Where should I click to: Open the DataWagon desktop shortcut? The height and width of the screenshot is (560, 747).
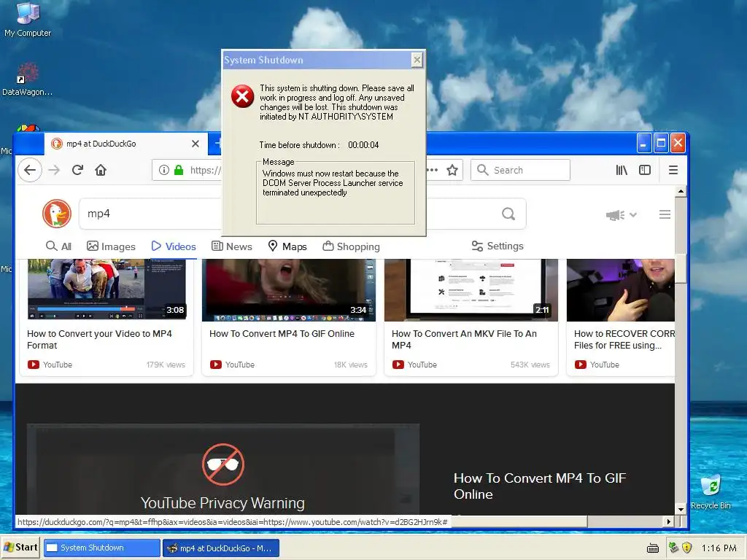(x=27, y=79)
